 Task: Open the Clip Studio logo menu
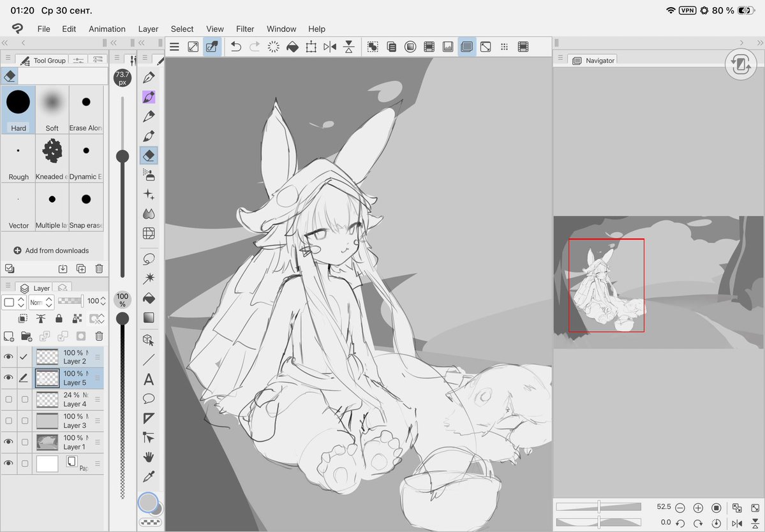point(18,28)
